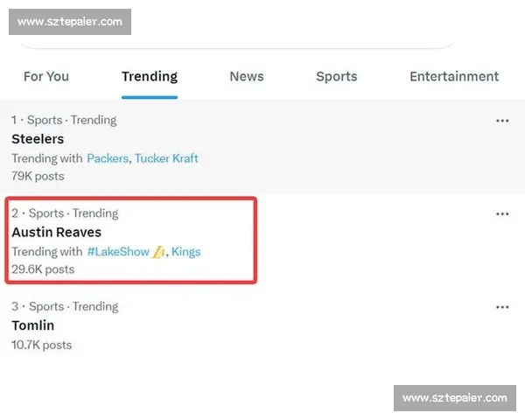Open the Tomlin trending topic
Viewport: 525px width, 420px height.
[33, 325]
